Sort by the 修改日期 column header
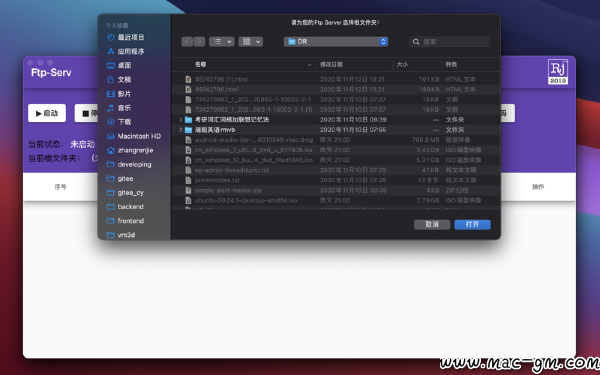 pyautogui.click(x=331, y=64)
